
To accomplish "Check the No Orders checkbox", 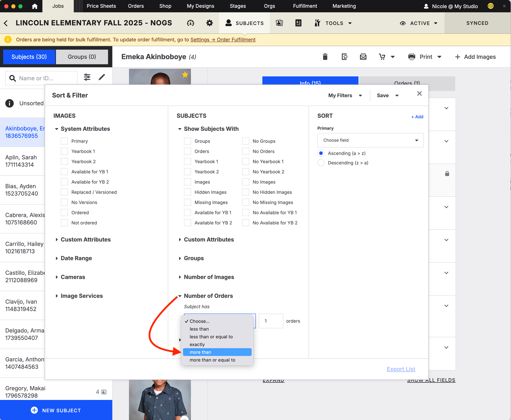I will point(245,151).
